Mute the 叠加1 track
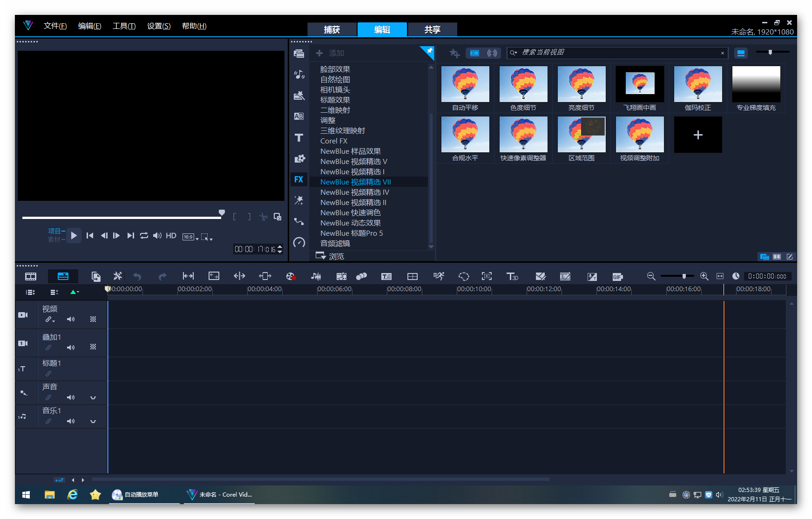The width and height of the screenshot is (812, 519). (x=71, y=348)
